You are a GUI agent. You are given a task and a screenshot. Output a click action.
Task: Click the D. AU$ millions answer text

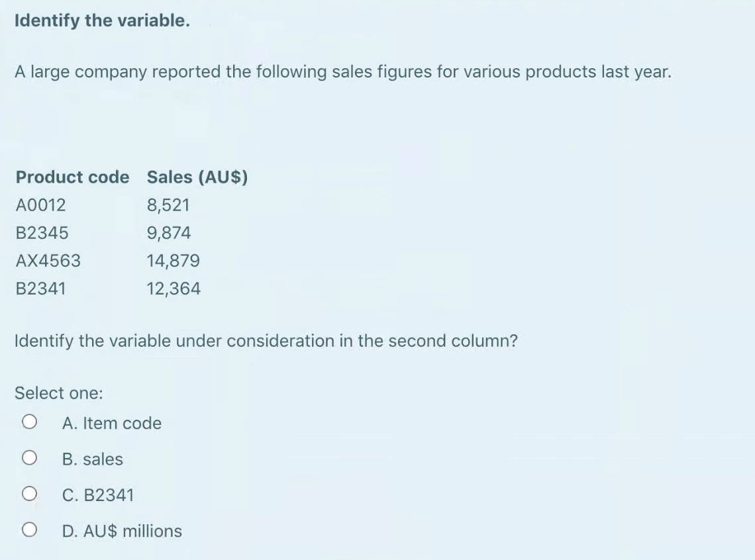122,530
